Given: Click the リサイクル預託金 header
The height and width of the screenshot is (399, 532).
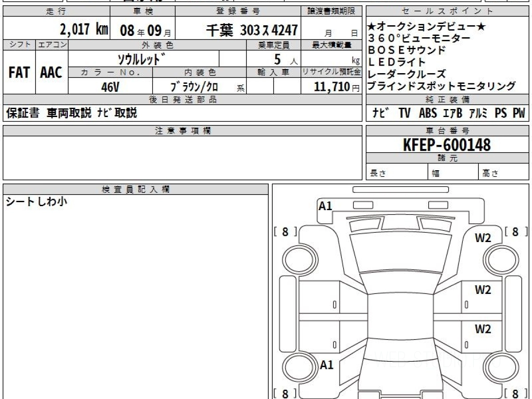Looking at the screenshot, I should (x=332, y=72).
